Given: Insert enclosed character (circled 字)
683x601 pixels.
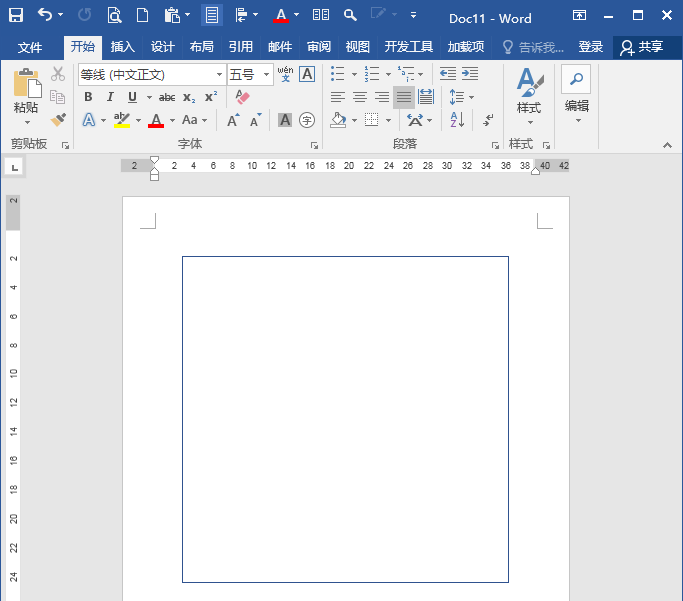Looking at the screenshot, I should point(307,120).
